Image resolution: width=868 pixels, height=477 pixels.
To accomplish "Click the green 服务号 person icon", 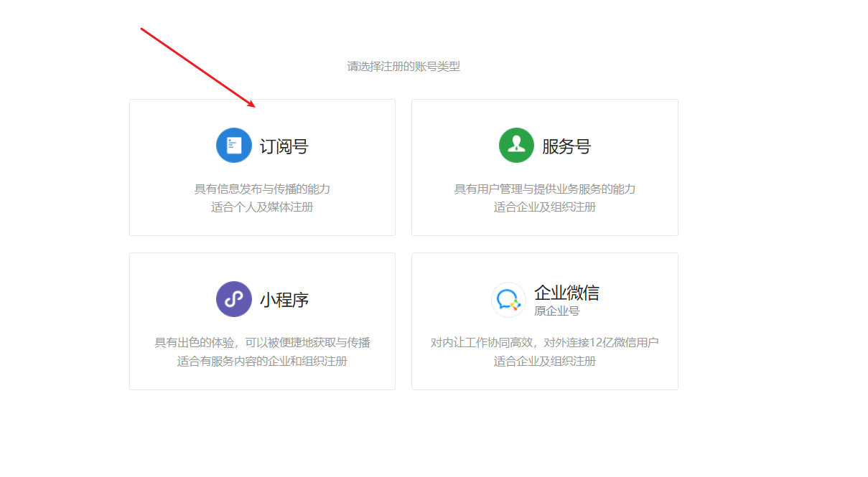I will tap(516, 146).
